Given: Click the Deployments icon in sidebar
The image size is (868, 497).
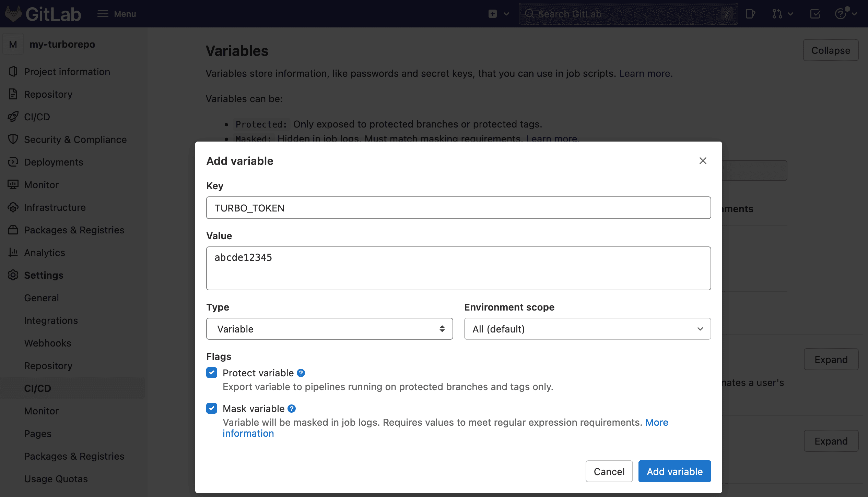Looking at the screenshot, I should coord(13,162).
